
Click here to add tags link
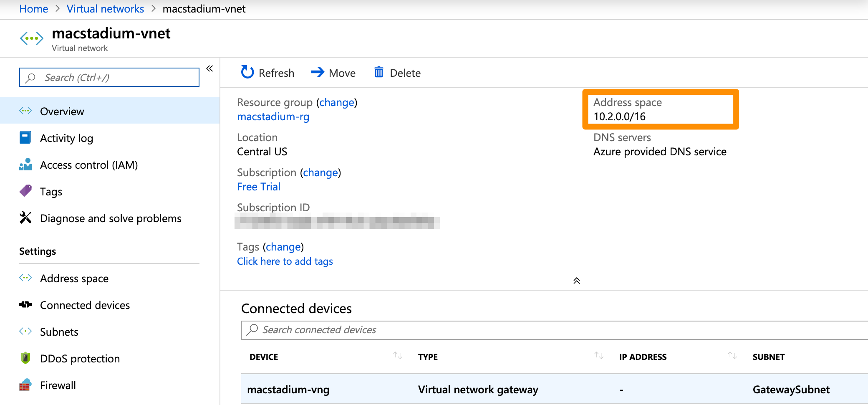click(x=285, y=261)
